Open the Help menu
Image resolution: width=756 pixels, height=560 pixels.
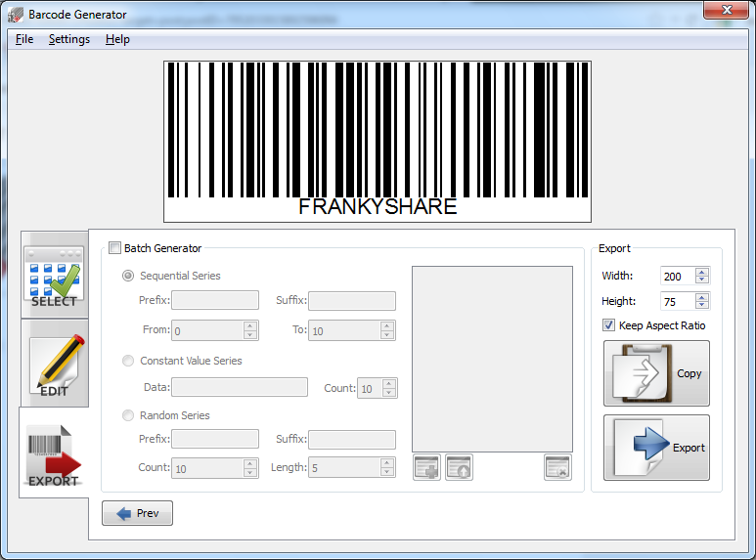117,39
